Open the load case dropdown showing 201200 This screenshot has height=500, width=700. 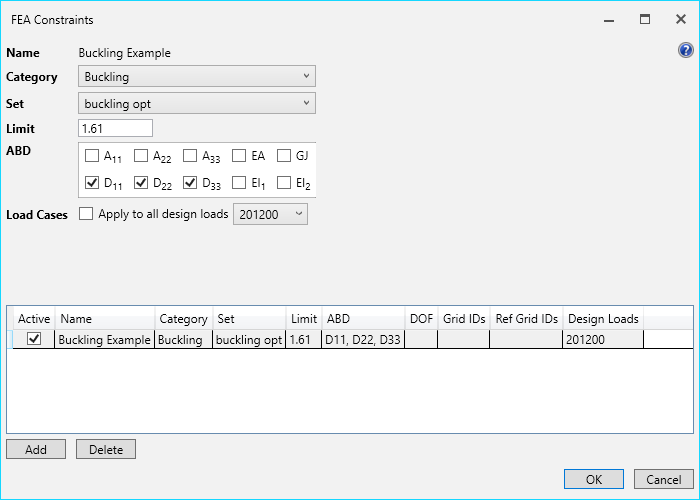pos(270,214)
